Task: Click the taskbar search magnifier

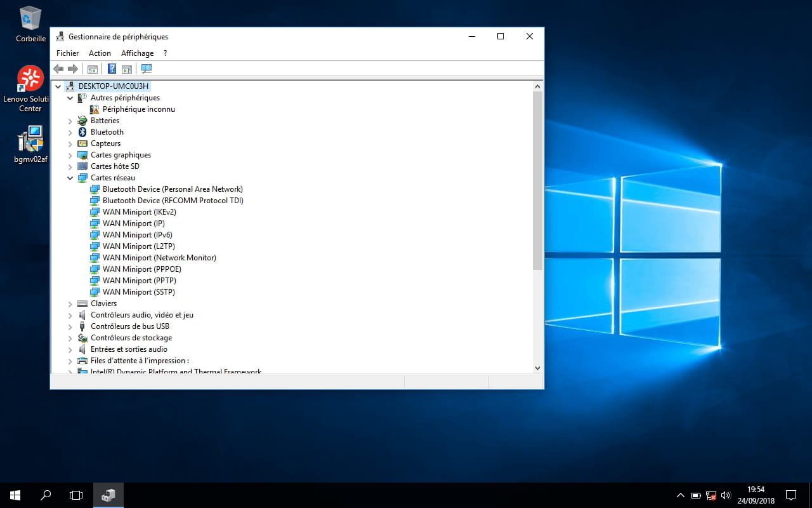Action: pyautogui.click(x=46, y=495)
